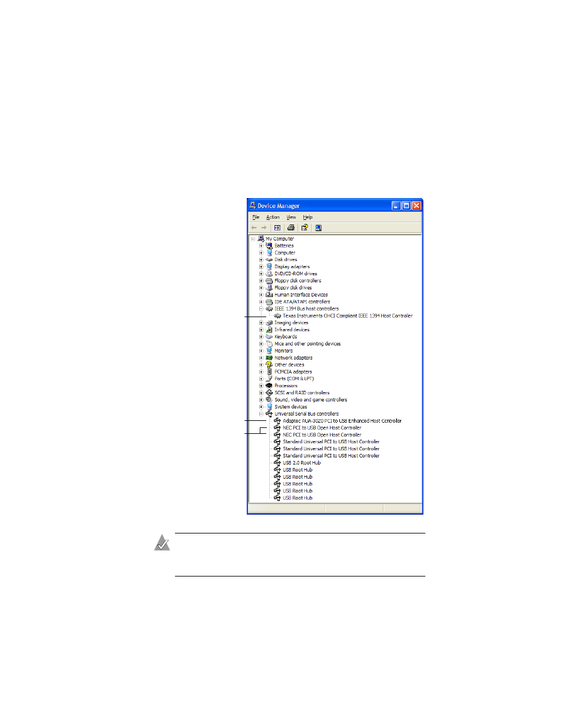The image size is (562, 728).
Task: Click the Human Interface Devices icon
Action: point(269,295)
